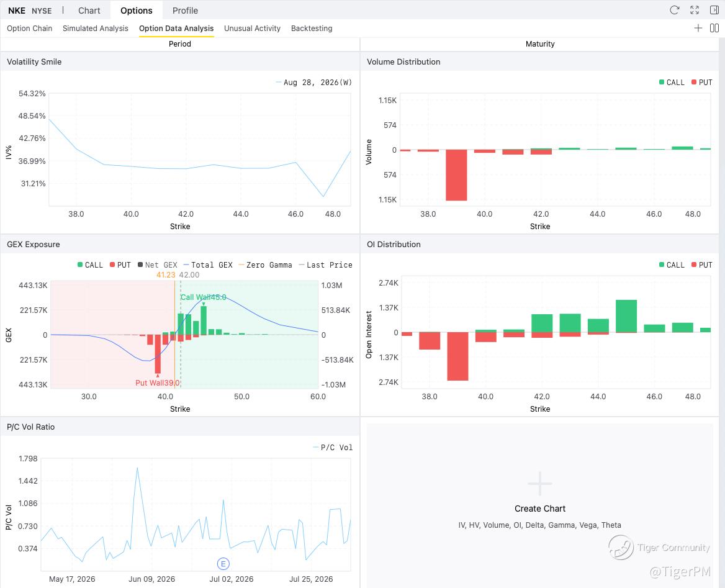The image size is (725, 588).
Task: Click NKE ticker symbol
Action: tap(17, 11)
